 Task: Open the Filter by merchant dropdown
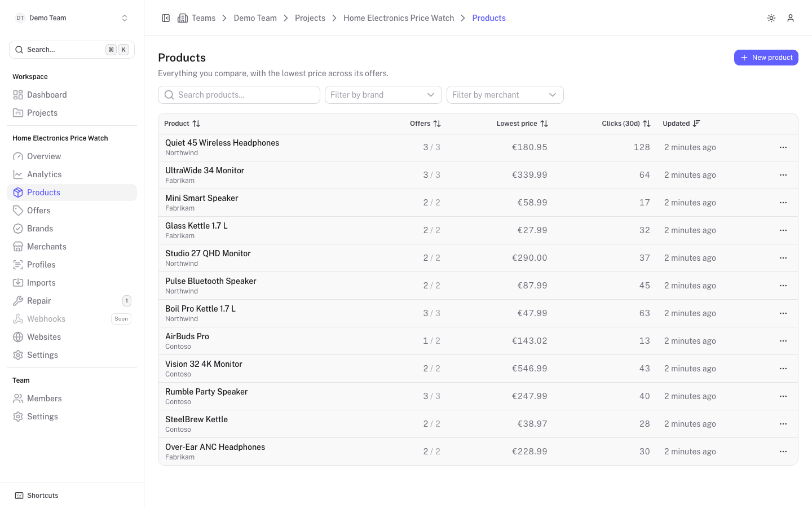pyautogui.click(x=505, y=95)
